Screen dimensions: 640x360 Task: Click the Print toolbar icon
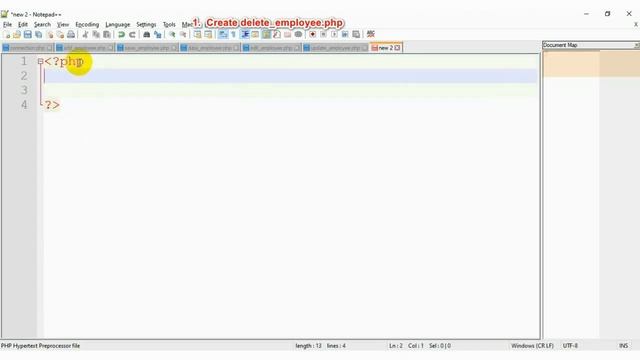click(x=71, y=35)
